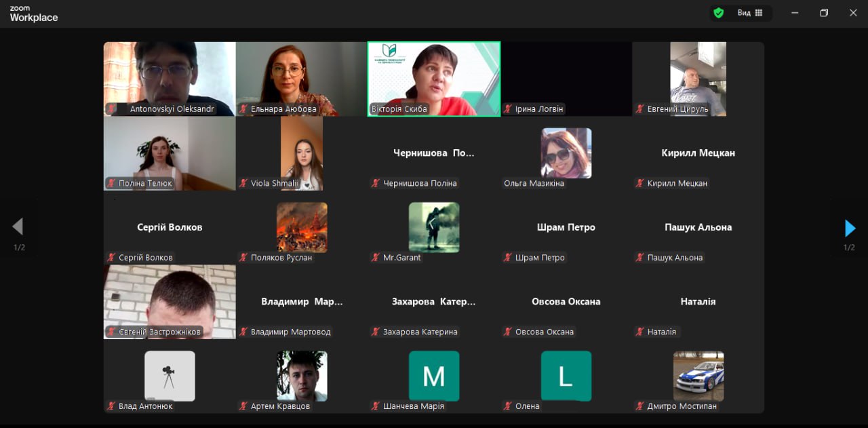Viewport: 868px width, 428px height.
Task: Click the large name Сергій Волков
Action: 170,227
